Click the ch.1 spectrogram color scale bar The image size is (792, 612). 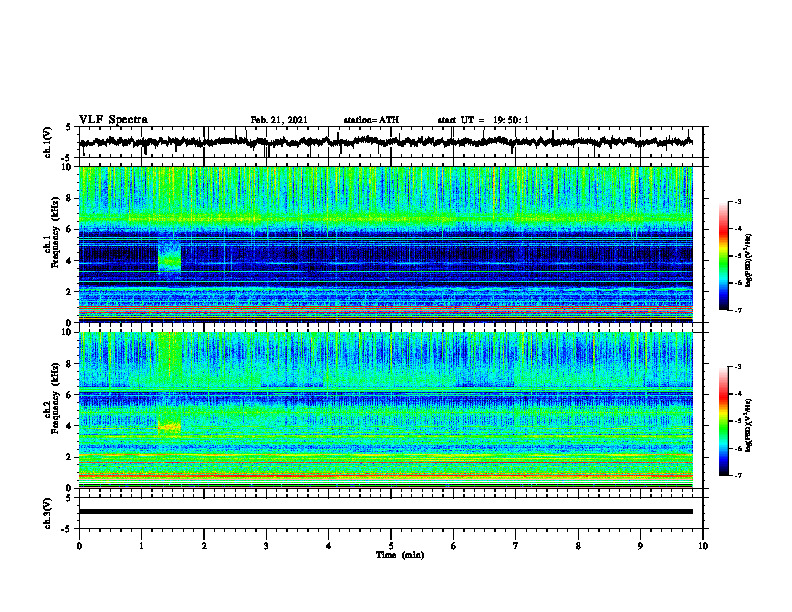(x=724, y=256)
